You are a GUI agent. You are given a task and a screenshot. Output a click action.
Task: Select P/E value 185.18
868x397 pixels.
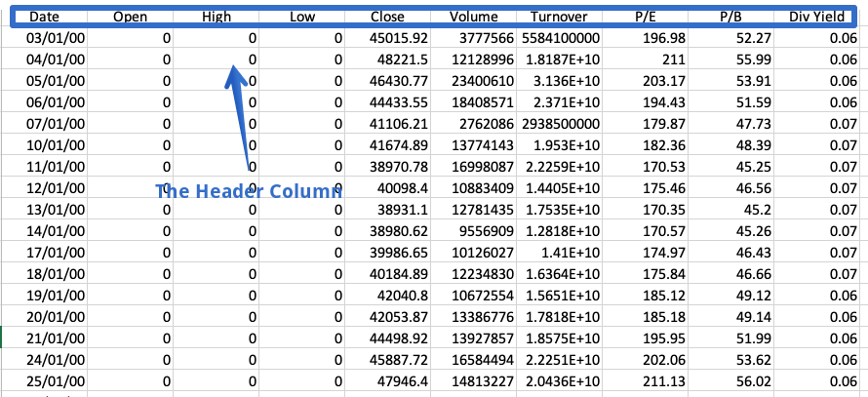pos(645,317)
